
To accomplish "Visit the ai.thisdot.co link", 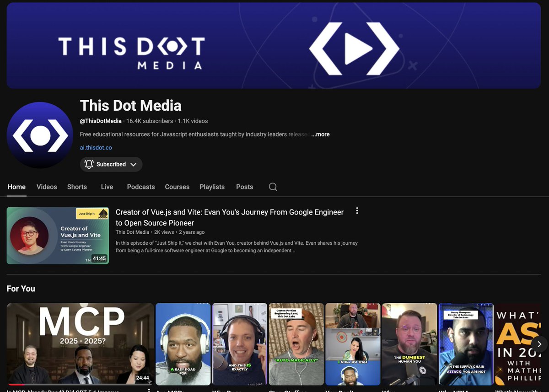I will point(96,147).
